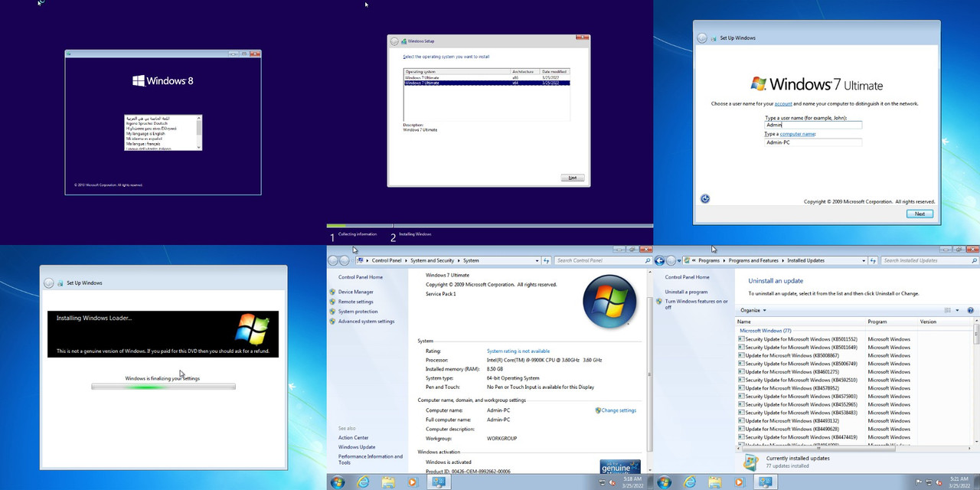The height and width of the screenshot is (490, 980).
Task: Open Device Manager in System window
Action: [x=356, y=292]
